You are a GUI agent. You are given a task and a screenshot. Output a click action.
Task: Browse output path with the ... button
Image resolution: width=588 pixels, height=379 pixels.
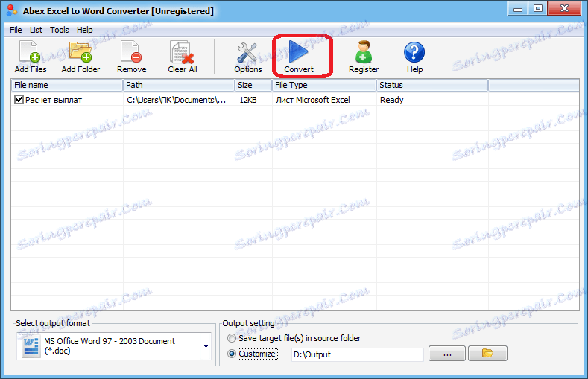447,353
